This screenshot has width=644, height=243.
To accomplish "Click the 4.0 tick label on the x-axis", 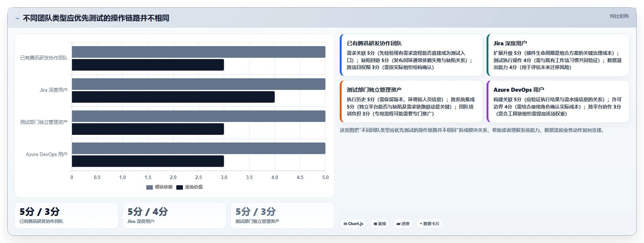I will coord(275,177).
